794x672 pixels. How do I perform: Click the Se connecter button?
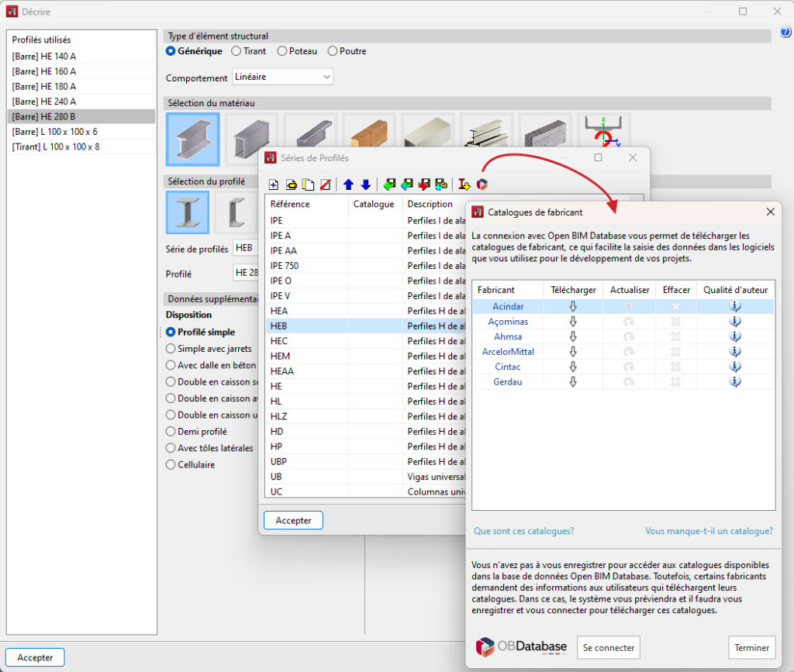[x=609, y=647]
